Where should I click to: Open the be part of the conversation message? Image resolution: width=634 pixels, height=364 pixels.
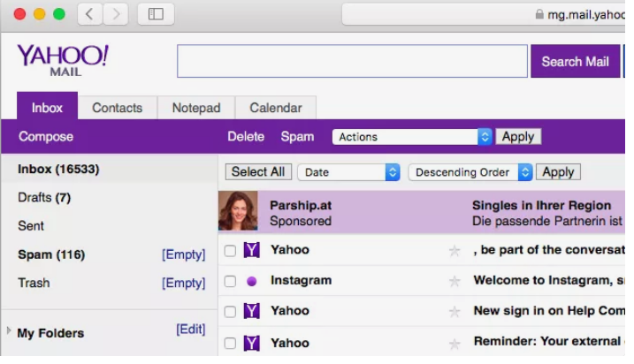549,250
